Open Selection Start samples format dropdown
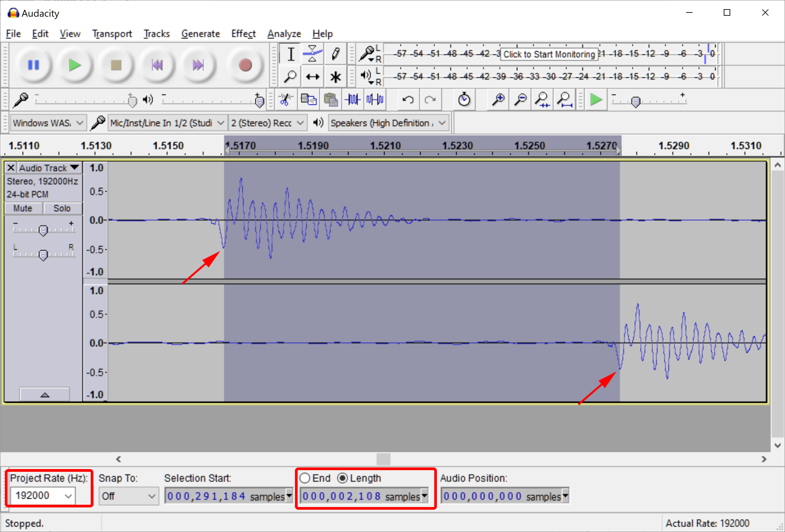785x532 pixels. click(289, 496)
